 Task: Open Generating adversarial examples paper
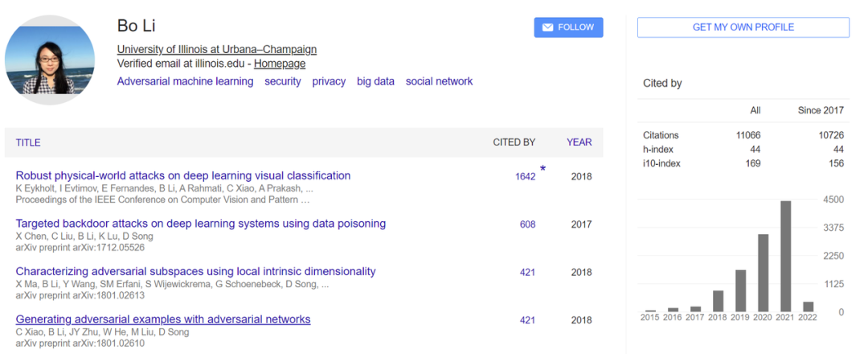pyautogui.click(x=163, y=319)
